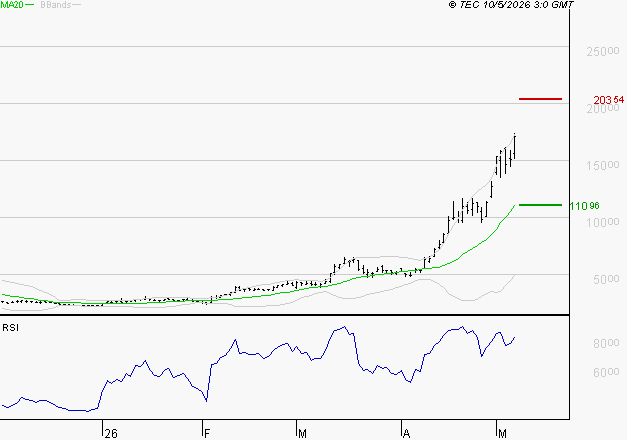The width and height of the screenshot is (627, 440).
Task: Click the 26 year marker on time axis
Action: [x=111, y=433]
